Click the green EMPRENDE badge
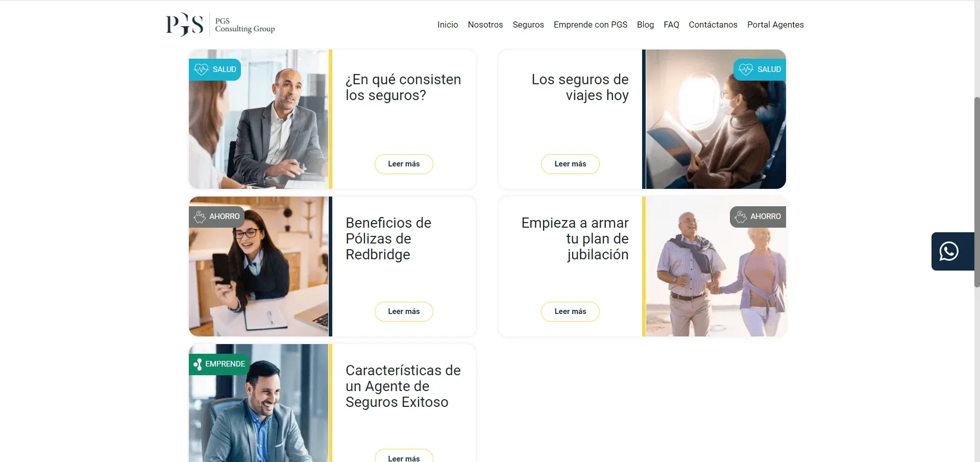The width and height of the screenshot is (980, 462). pyautogui.click(x=219, y=364)
